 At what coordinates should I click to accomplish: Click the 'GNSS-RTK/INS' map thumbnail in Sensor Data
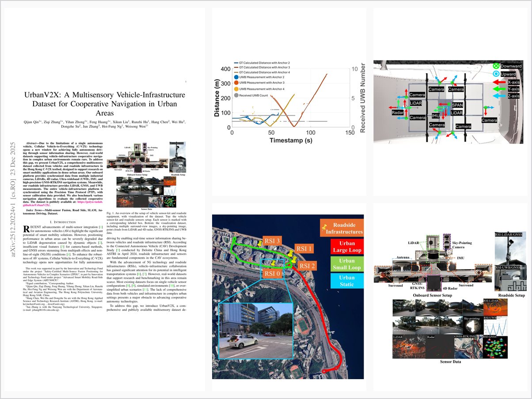tap(468, 346)
